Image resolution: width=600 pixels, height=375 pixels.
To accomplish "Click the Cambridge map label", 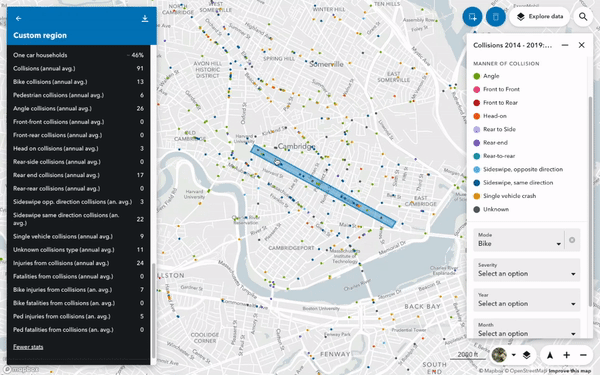I will coord(297,147).
